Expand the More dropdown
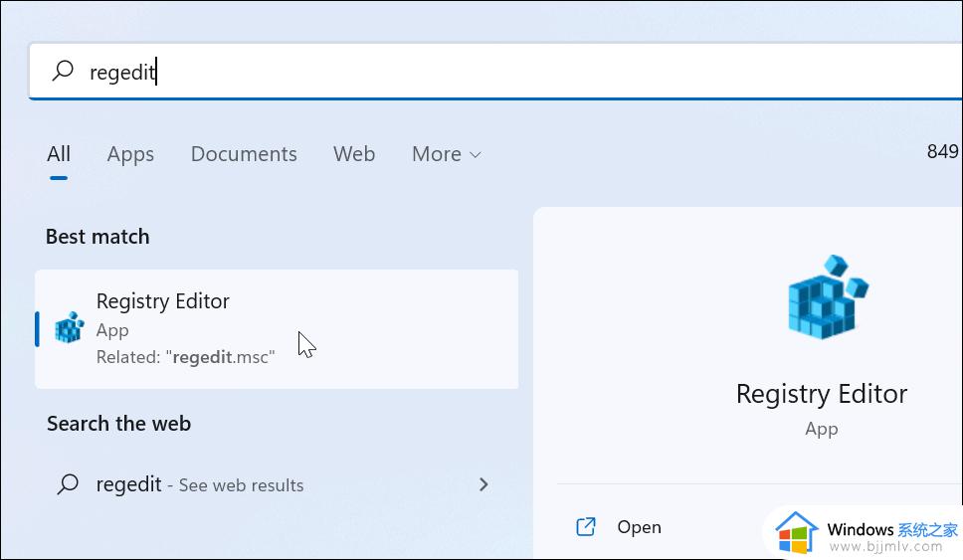Viewport: 963px width, 560px height. point(447,154)
